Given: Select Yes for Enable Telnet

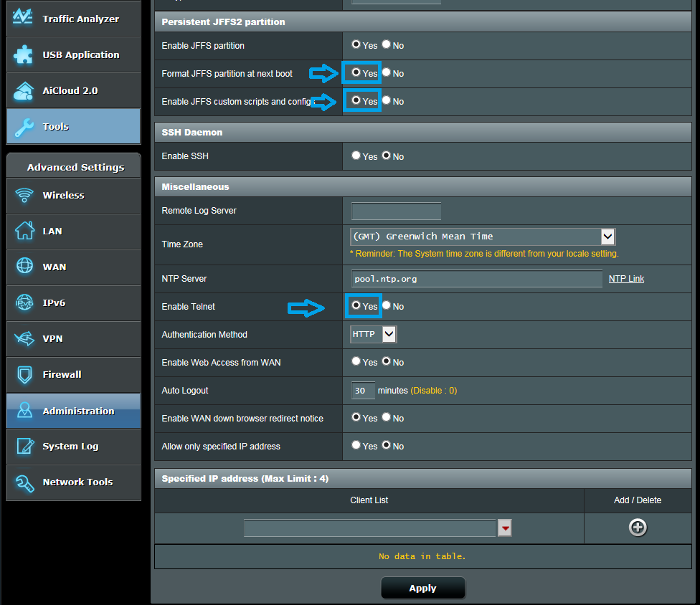Looking at the screenshot, I should 356,305.
